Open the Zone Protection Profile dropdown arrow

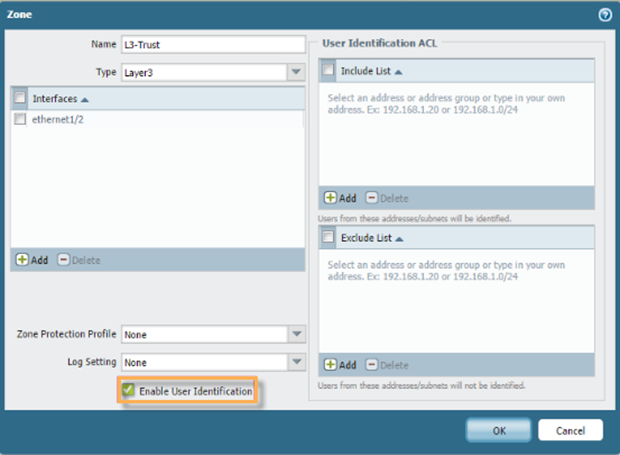point(297,334)
